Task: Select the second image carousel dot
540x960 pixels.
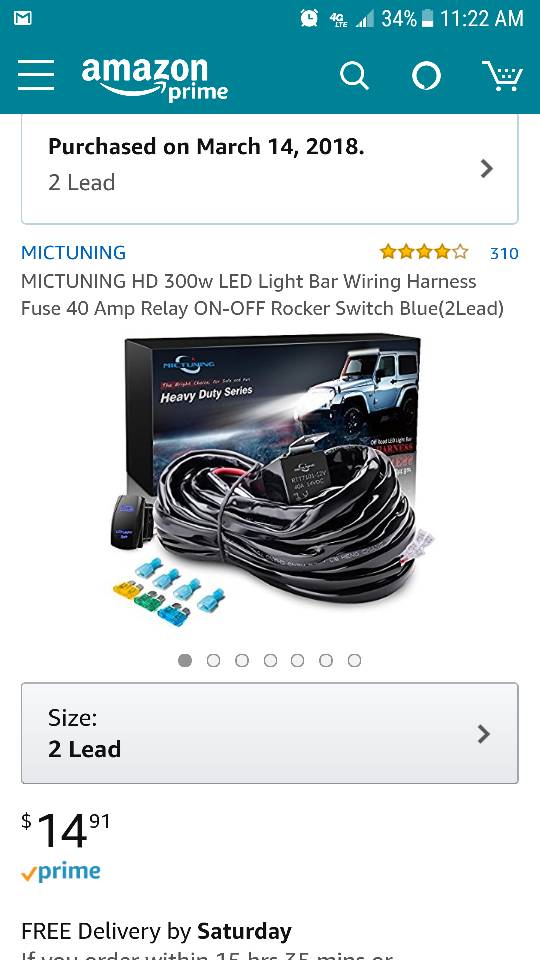Action: [213, 661]
